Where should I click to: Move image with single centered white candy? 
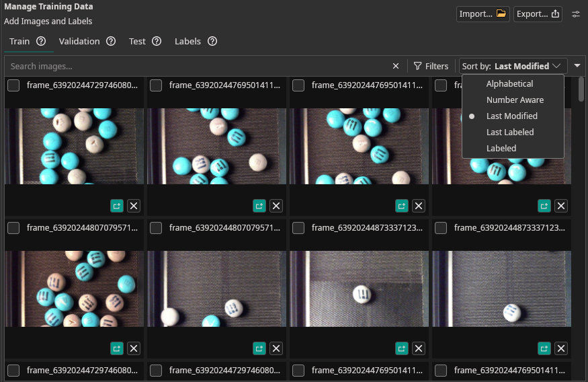(x=402, y=348)
